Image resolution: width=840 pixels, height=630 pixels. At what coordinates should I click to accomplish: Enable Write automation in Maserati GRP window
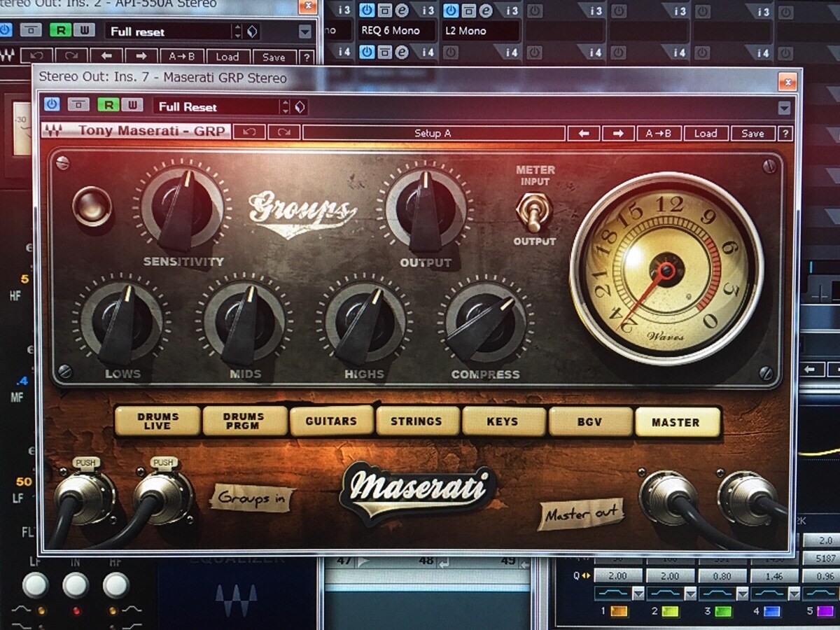click(132, 105)
